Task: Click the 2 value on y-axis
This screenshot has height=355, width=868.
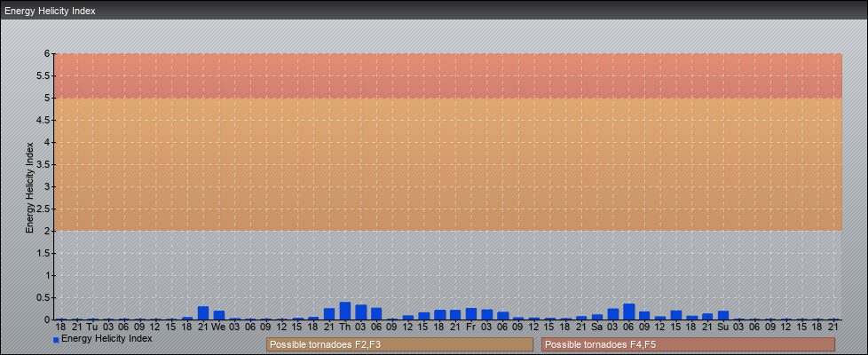Action: coord(48,231)
